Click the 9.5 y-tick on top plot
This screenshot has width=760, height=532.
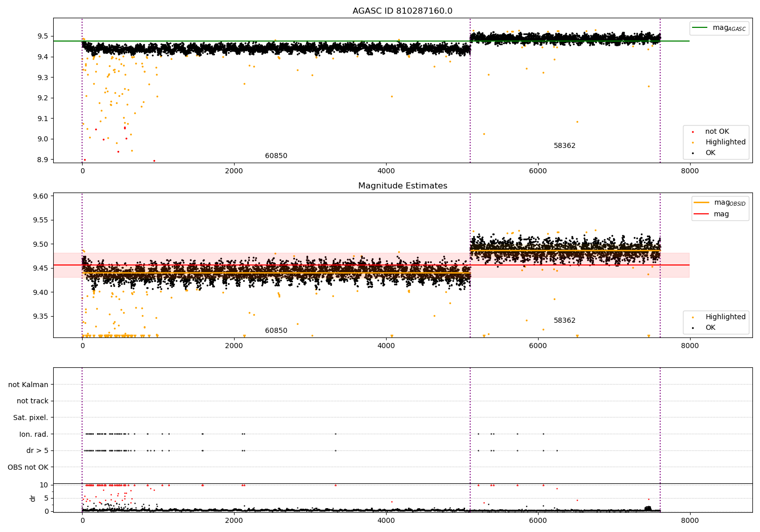coord(43,36)
